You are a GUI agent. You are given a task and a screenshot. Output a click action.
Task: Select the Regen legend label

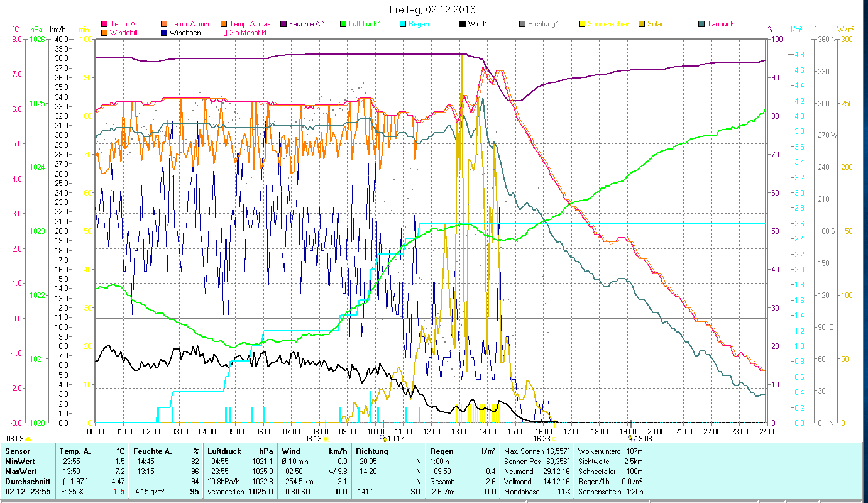pyautogui.click(x=419, y=24)
